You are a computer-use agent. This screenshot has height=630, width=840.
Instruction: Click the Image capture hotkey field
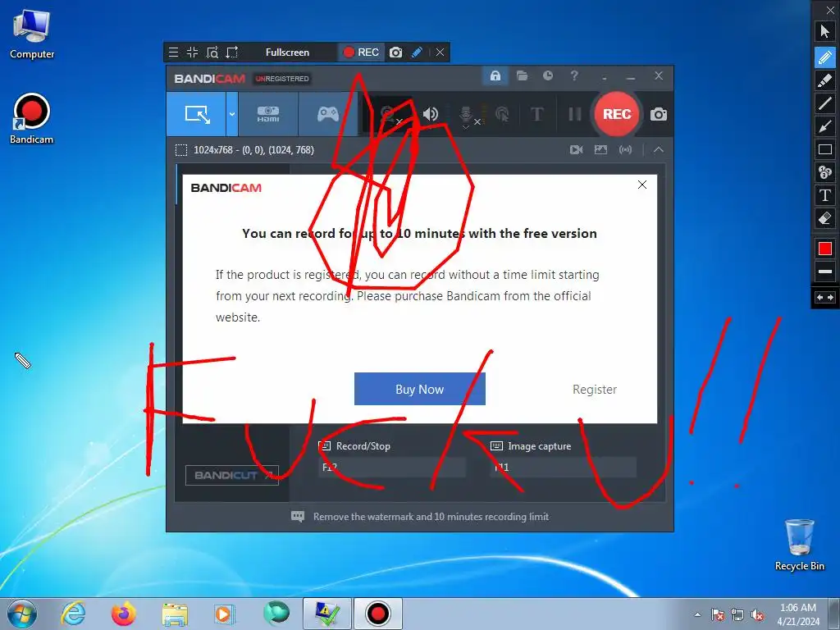pos(563,467)
